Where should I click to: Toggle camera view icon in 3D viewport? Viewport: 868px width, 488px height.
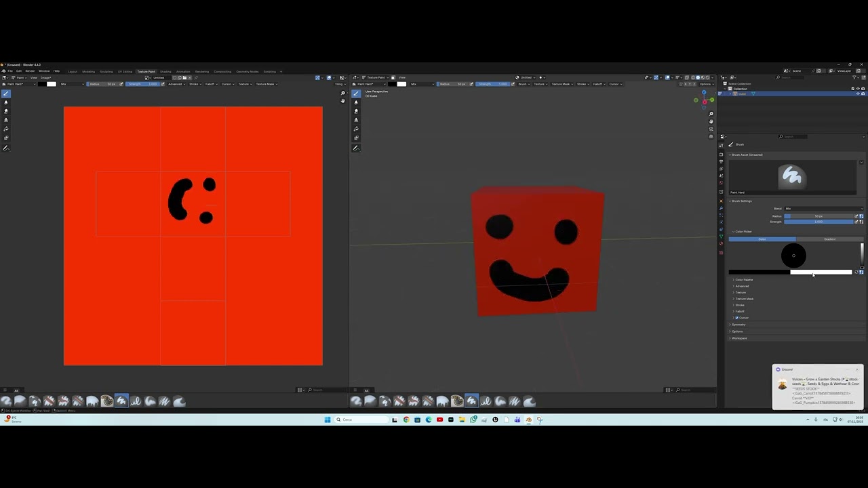coord(711,129)
